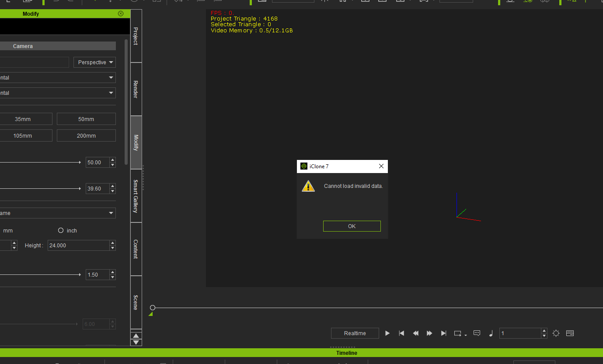Decrease current frame with down arrow
This screenshot has width=603, height=364.
click(544, 336)
